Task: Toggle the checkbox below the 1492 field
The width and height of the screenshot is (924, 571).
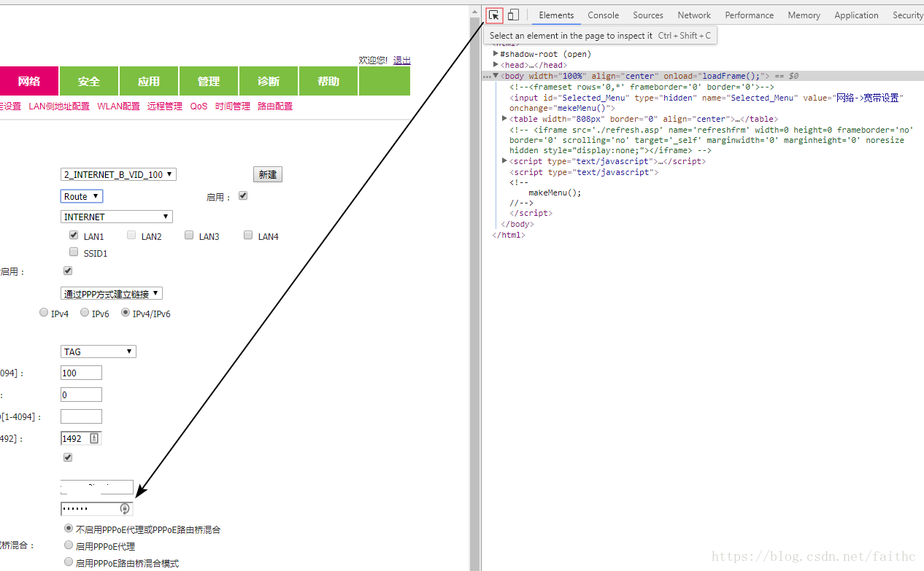Action: pos(68,457)
